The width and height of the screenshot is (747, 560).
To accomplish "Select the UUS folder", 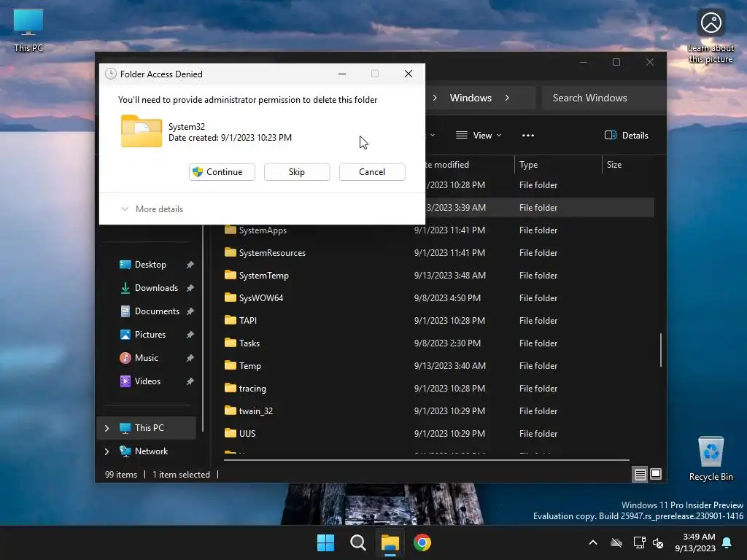I will pos(247,434).
